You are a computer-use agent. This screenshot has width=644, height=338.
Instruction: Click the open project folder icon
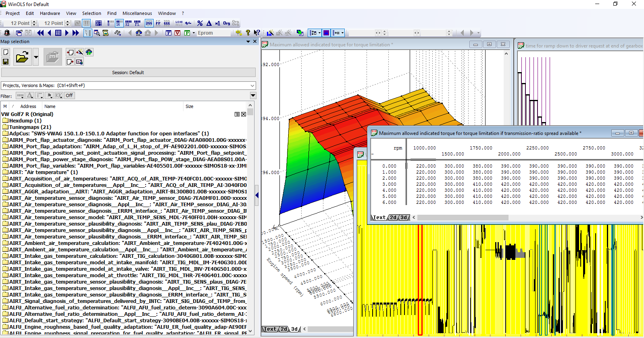(22, 57)
